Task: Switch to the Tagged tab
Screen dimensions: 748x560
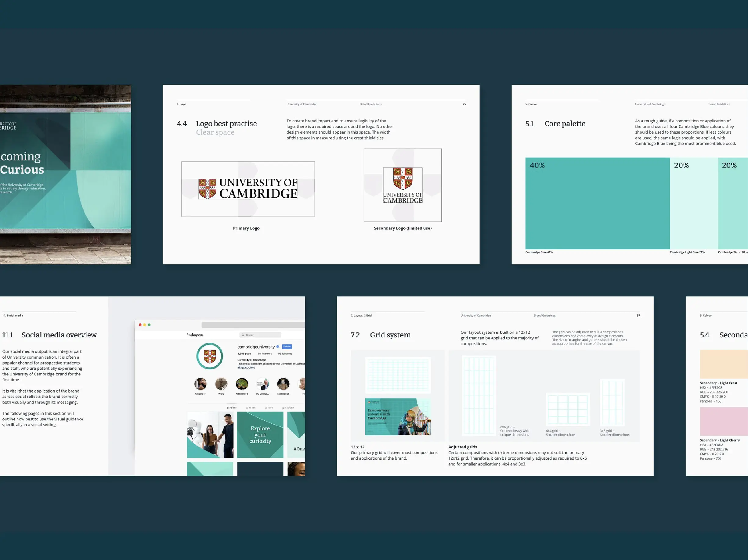Action: tap(288, 408)
